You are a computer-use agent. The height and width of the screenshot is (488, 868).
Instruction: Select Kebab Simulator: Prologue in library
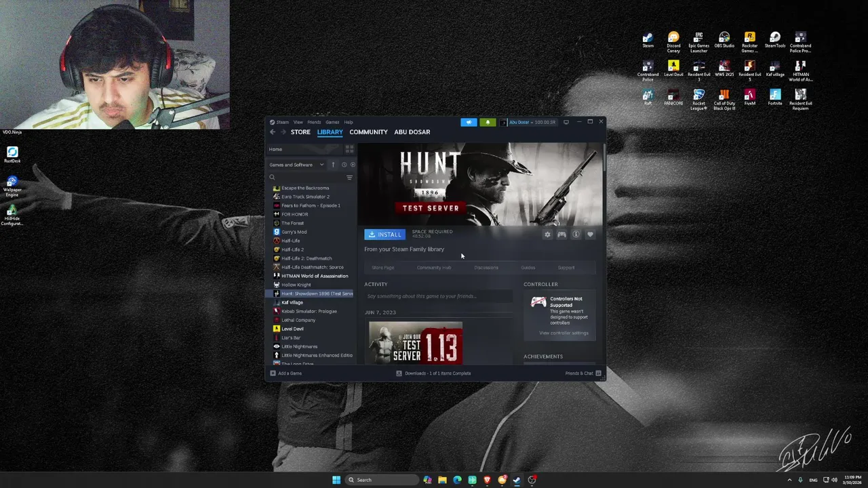[x=311, y=311]
